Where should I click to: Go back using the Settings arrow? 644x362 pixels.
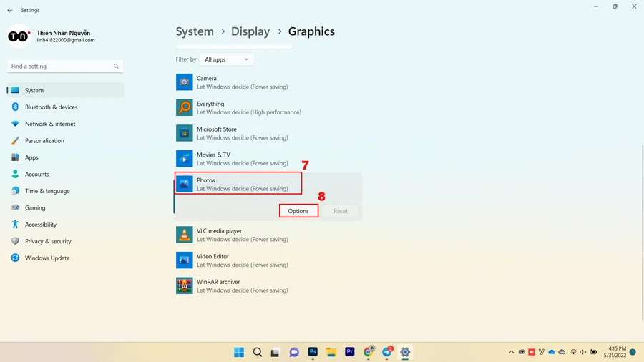[x=10, y=10]
